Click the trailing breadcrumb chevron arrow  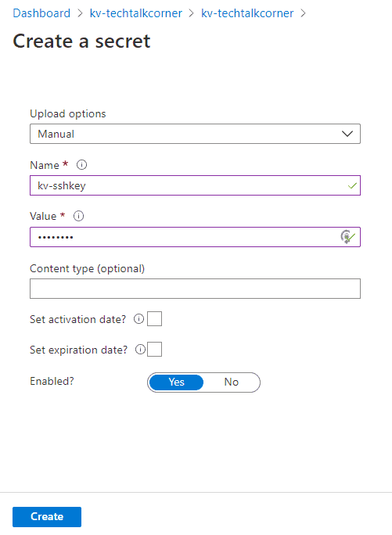pyautogui.click(x=303, y=13)
